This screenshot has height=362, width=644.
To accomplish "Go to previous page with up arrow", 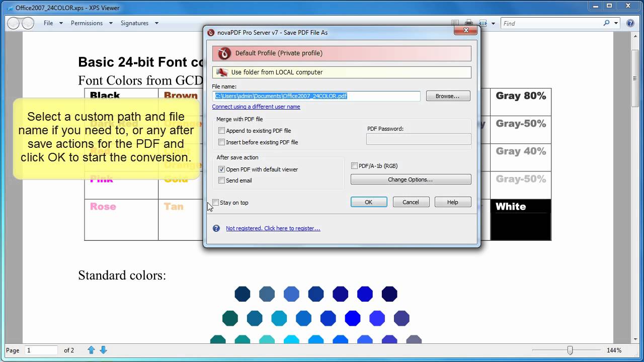I will (92, 350).
